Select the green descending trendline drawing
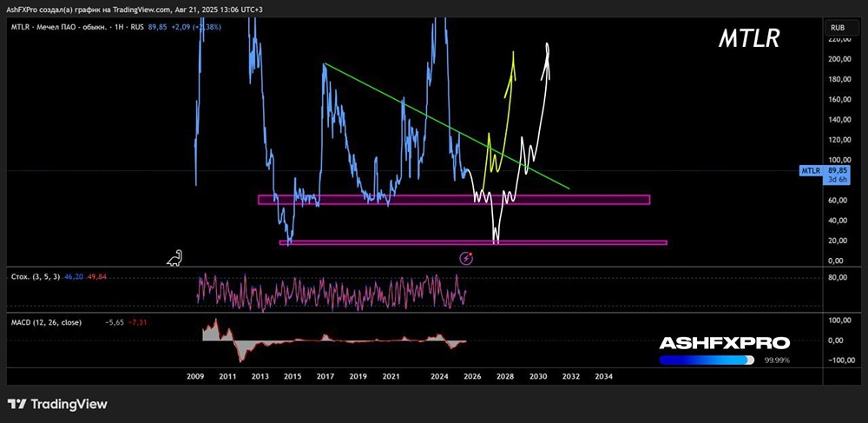This screenshot has height=423, width=868. [x=447, y=126]
